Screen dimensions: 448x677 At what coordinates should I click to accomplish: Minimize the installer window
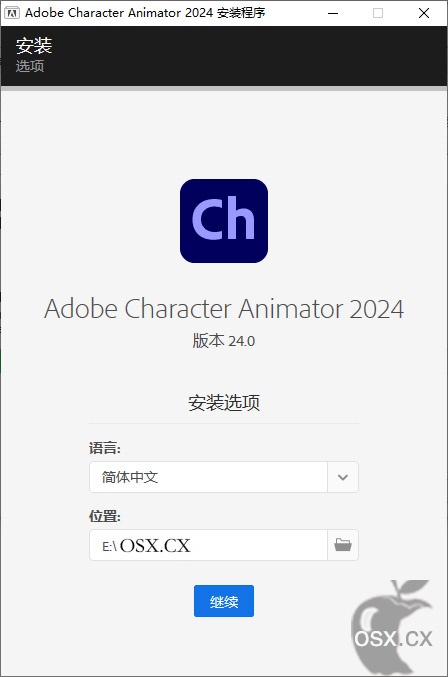[333, 13]
